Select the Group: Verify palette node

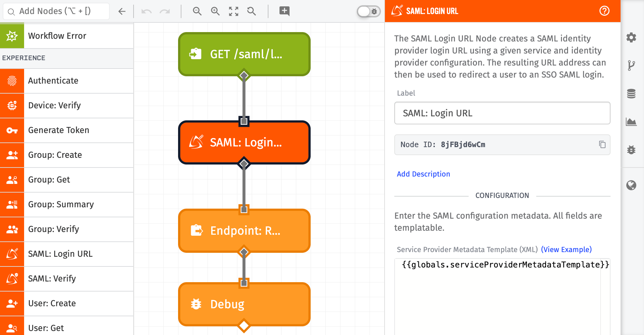tap(67, 229)
